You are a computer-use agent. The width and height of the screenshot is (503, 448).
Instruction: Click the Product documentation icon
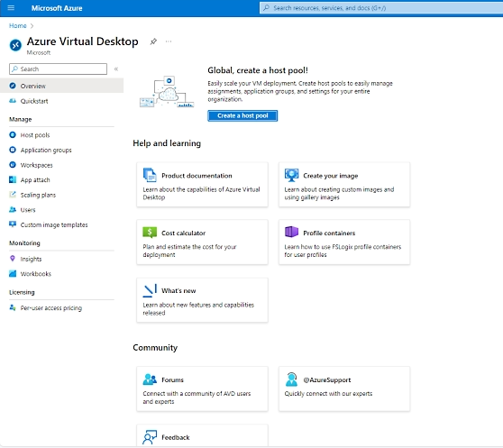click(150, 175)
